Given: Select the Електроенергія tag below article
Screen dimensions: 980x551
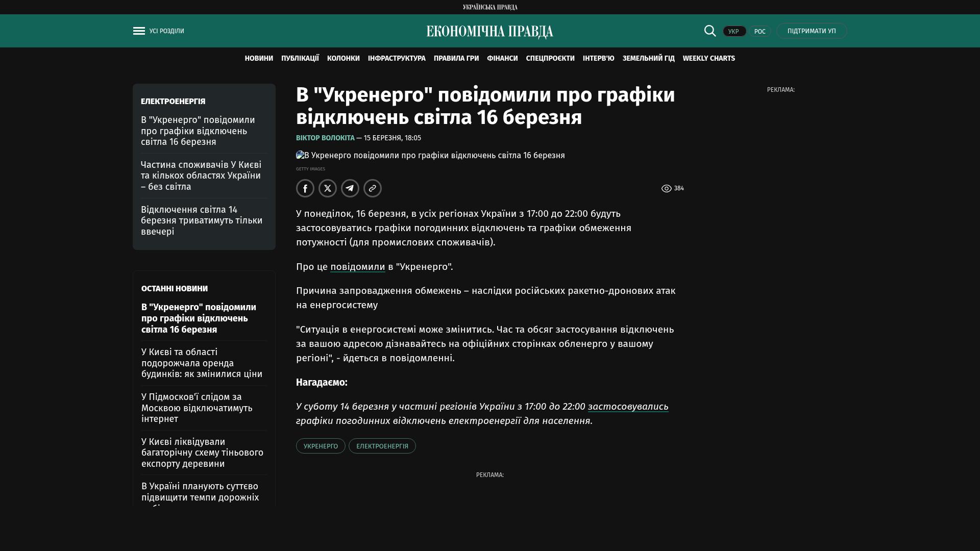Looking at the screenshot, I should click(382, 446).
